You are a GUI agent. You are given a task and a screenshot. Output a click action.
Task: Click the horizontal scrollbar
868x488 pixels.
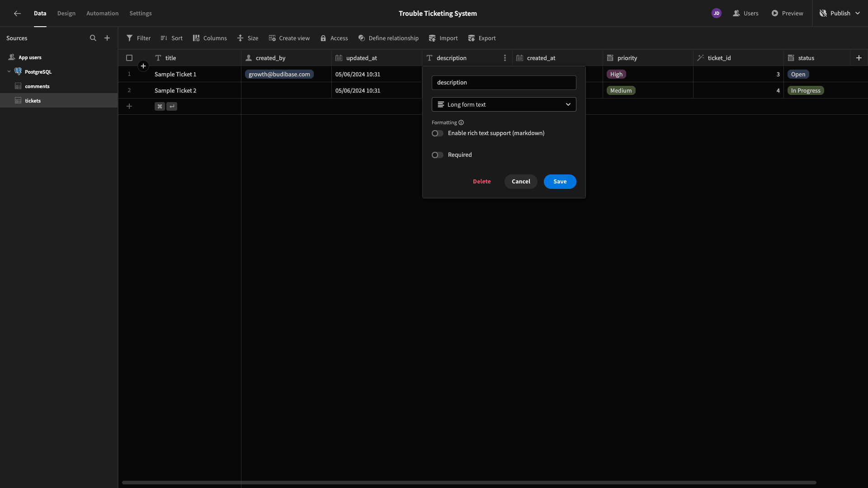point(469,483)
